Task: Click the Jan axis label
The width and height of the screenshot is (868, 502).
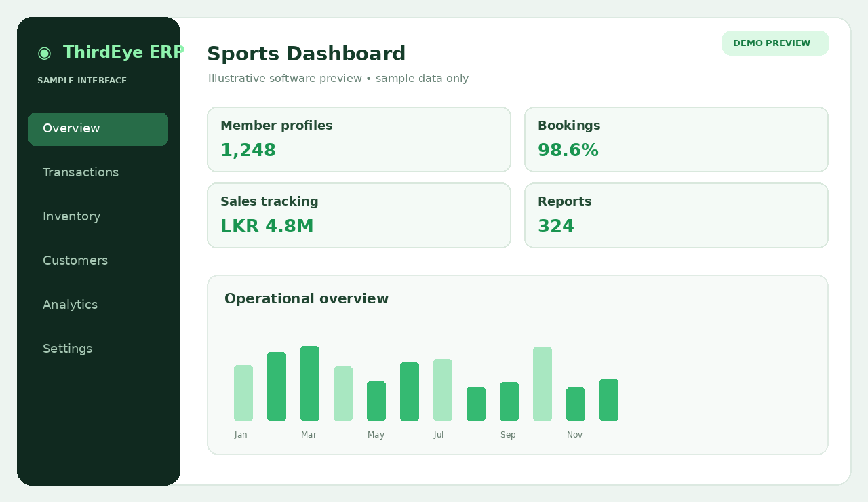Action: coord(241,435)
